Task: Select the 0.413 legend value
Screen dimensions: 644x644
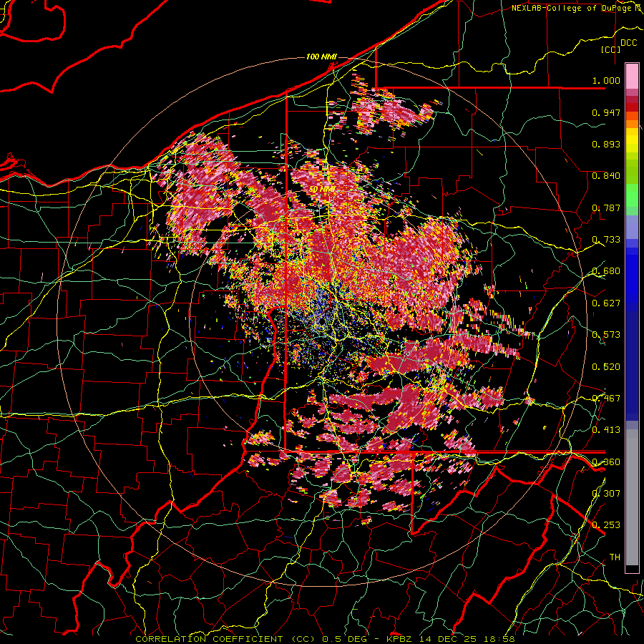Action: click(606, 430)
